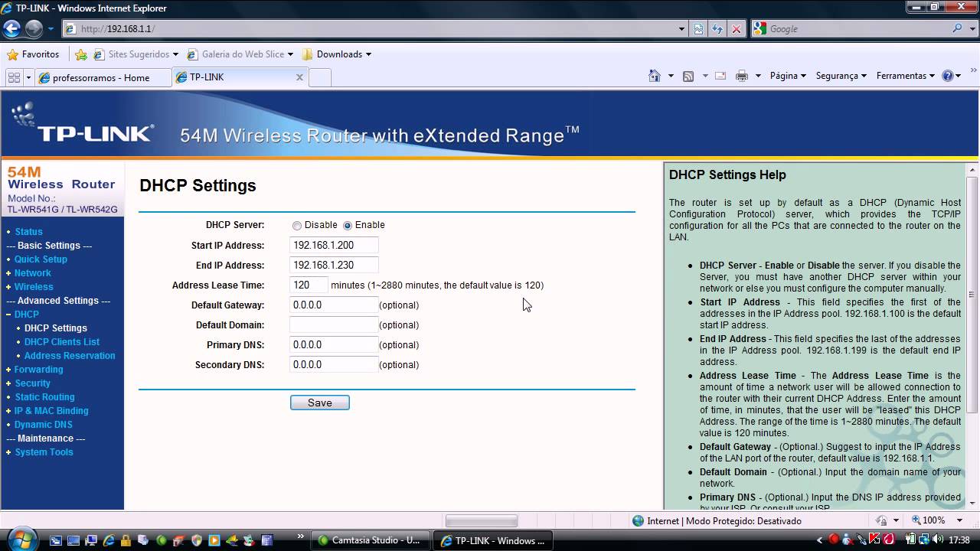
Task: Click the horizontal scrollbar thumb at bottom
Action: click(482, 520)
